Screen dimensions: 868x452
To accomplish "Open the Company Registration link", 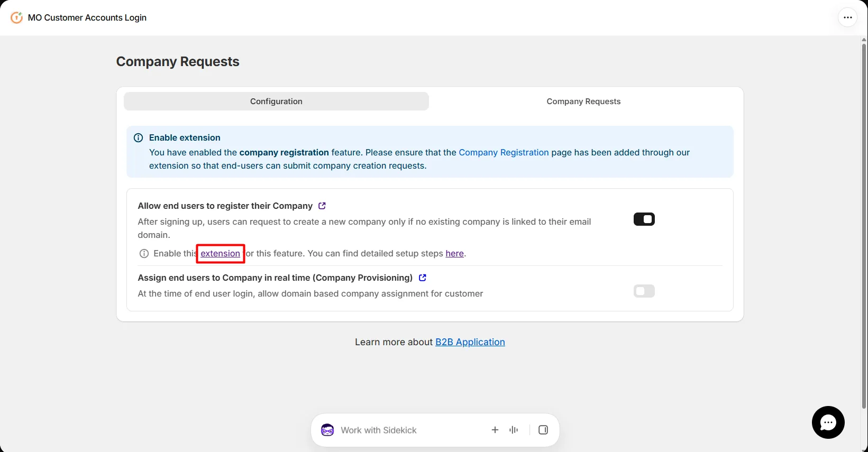I will pyautogui.click(x=504, y=152).
